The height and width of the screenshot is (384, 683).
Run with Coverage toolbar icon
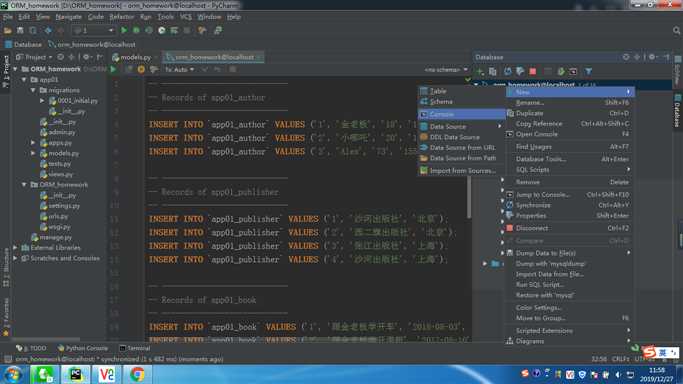149,30
